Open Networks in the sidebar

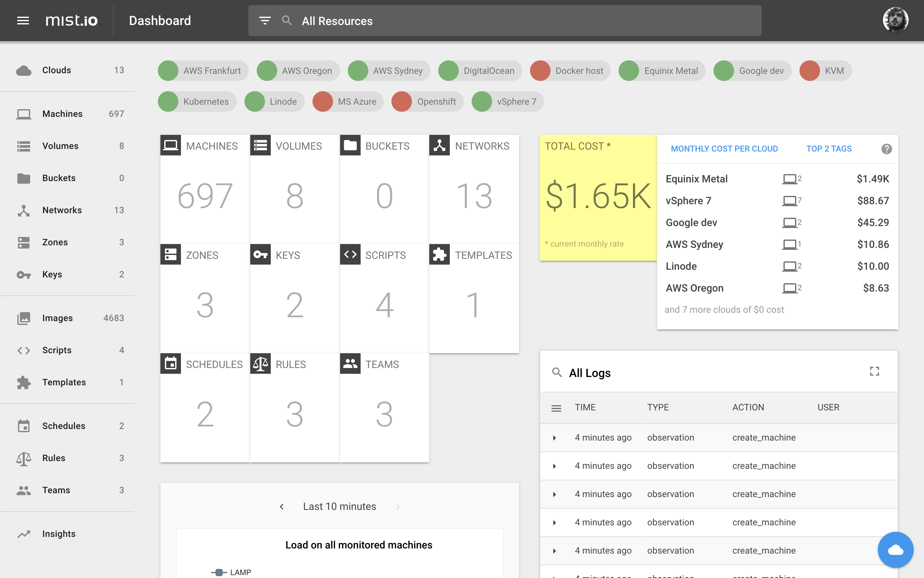click(x=67, y=210)
